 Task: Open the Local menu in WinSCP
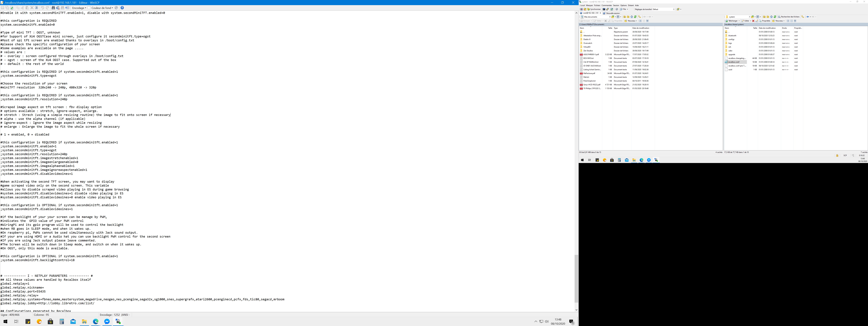pos(583,5)
